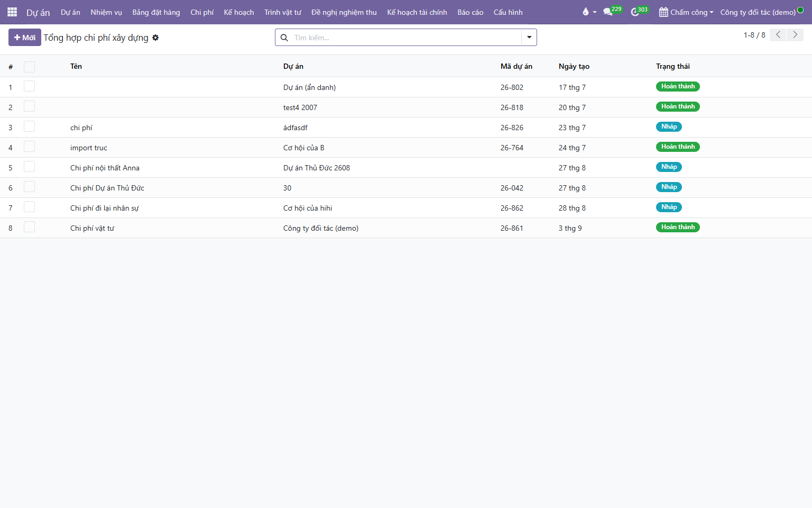Sort by the Mã dự án column header

[x=516, y=66]
